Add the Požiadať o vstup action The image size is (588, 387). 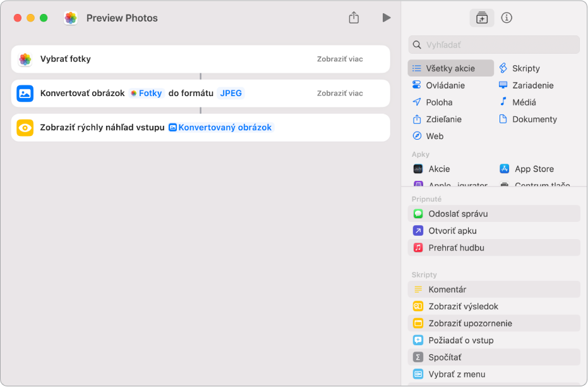click(x=494, y=340)
